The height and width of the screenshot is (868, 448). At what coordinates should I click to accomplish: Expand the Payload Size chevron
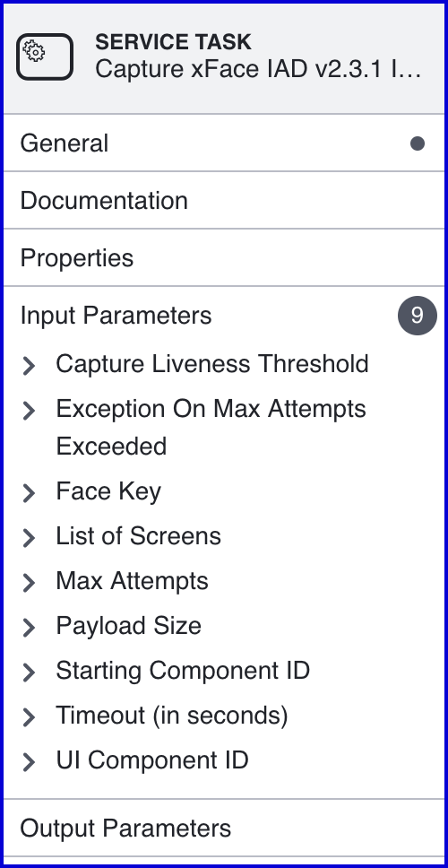coord(29,627)
